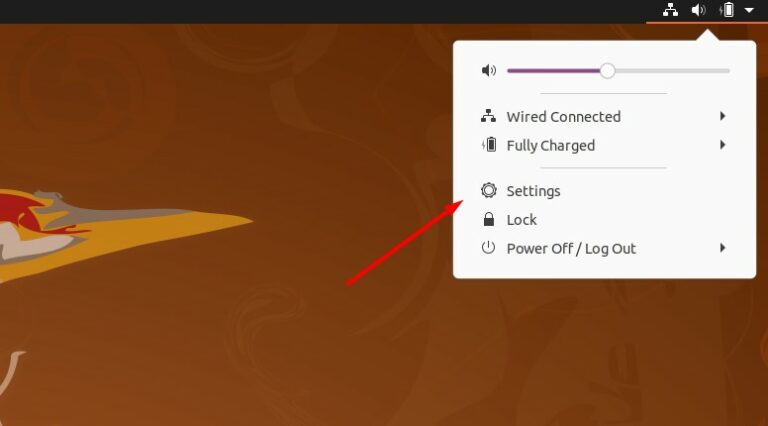Click the padlock icon
The image size is (768, 426).
pos(488,219)
